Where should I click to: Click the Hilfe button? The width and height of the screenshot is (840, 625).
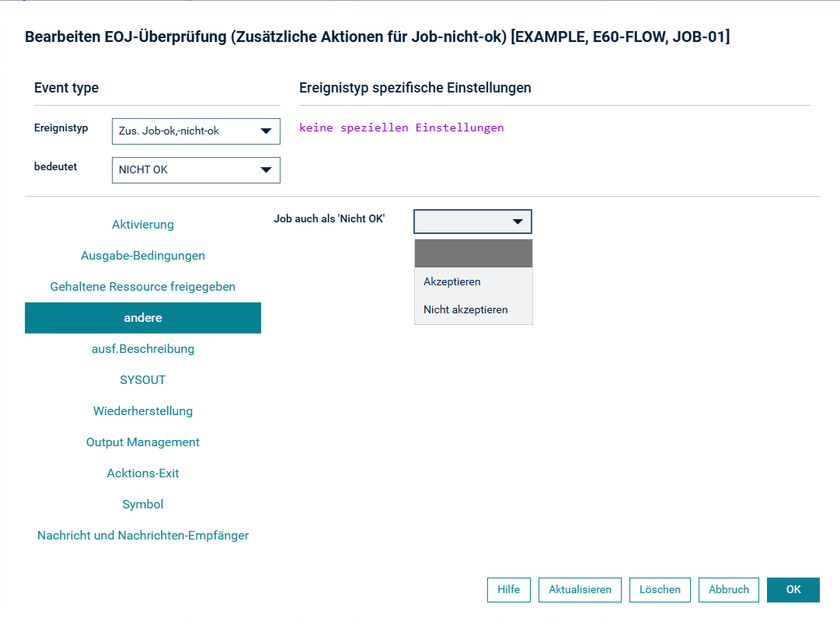click(509, 589)
